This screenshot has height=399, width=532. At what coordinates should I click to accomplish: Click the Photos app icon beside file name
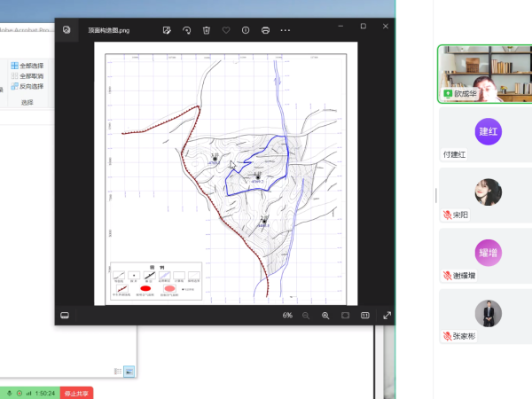click(x=66, y=29)
